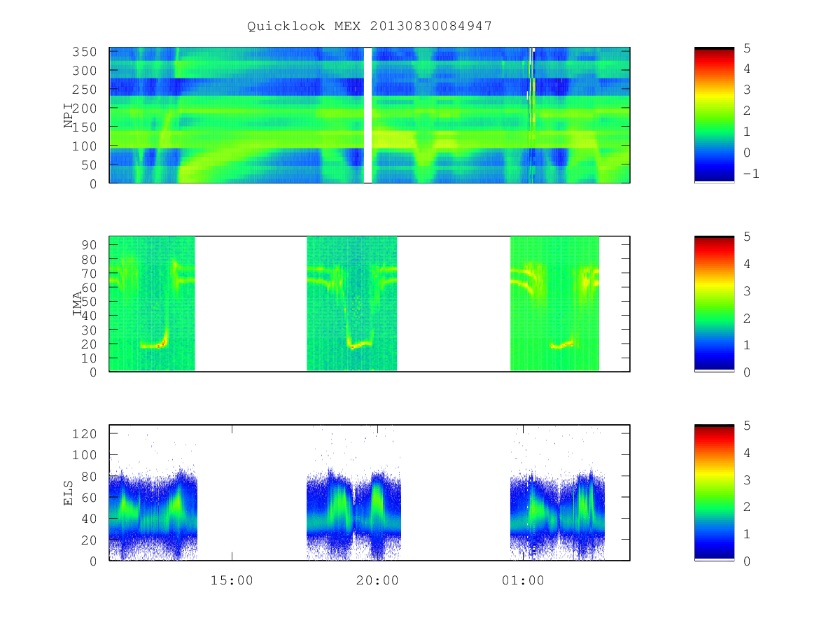840x630 pixels.
Task: Click the first IMA data block on left
Action: coord(152,304)
